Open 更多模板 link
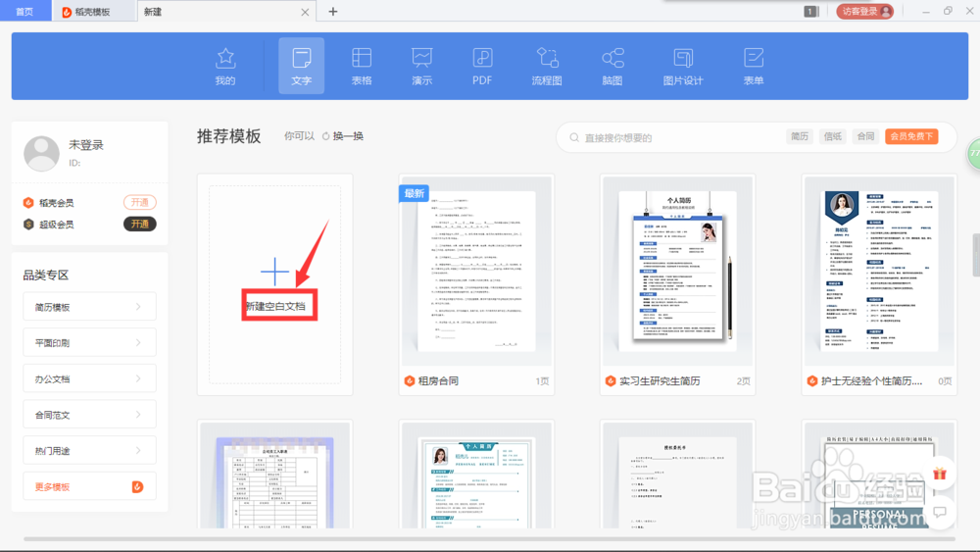The image size is (980, 552). tap(89, 486)
